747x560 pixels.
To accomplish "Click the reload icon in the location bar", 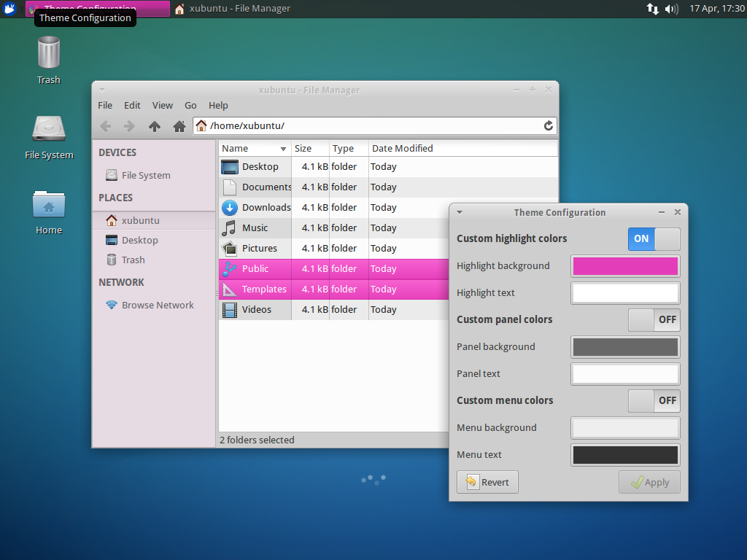I will (x=549, y=125).
